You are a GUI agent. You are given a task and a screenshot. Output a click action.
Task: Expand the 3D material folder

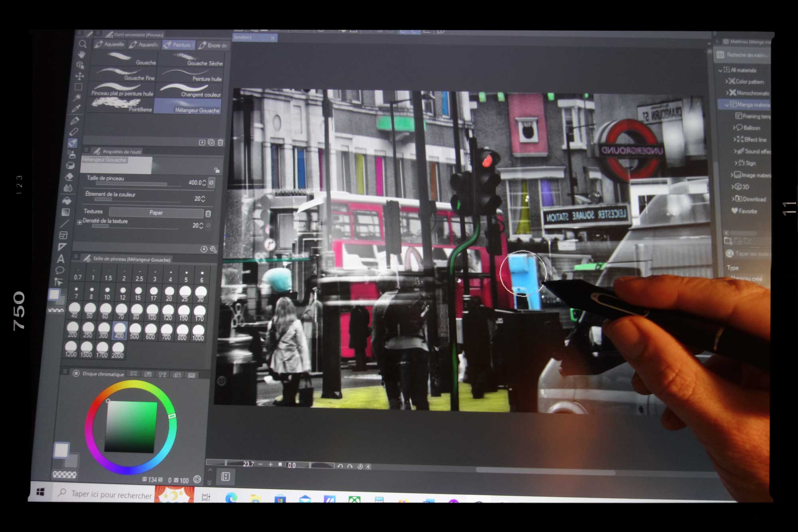[733, 187]
